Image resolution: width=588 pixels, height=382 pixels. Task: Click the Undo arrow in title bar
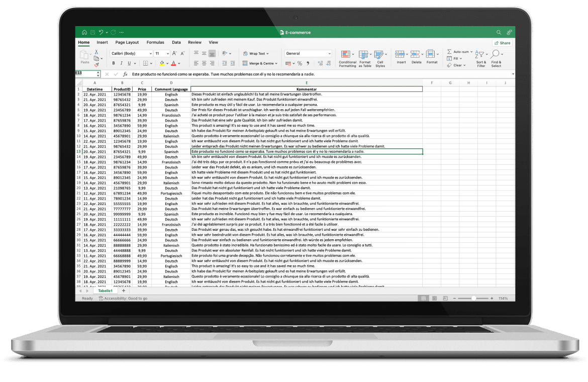(101, 32)
